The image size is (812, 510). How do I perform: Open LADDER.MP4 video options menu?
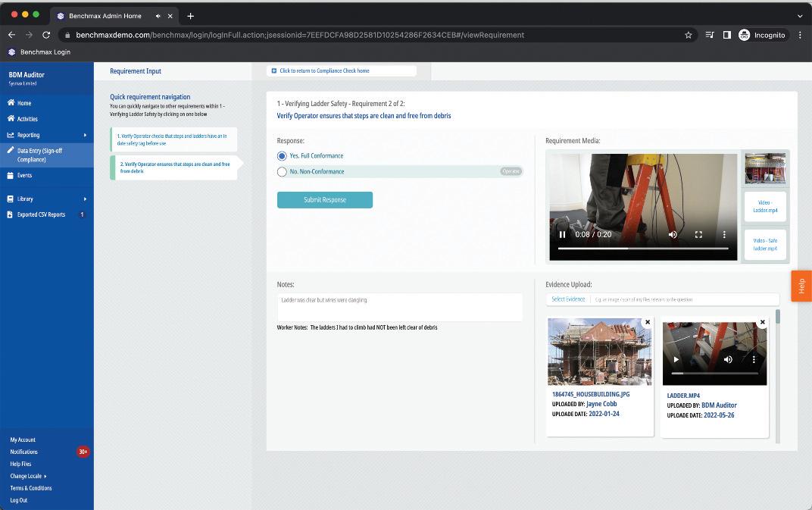[754, 359]
